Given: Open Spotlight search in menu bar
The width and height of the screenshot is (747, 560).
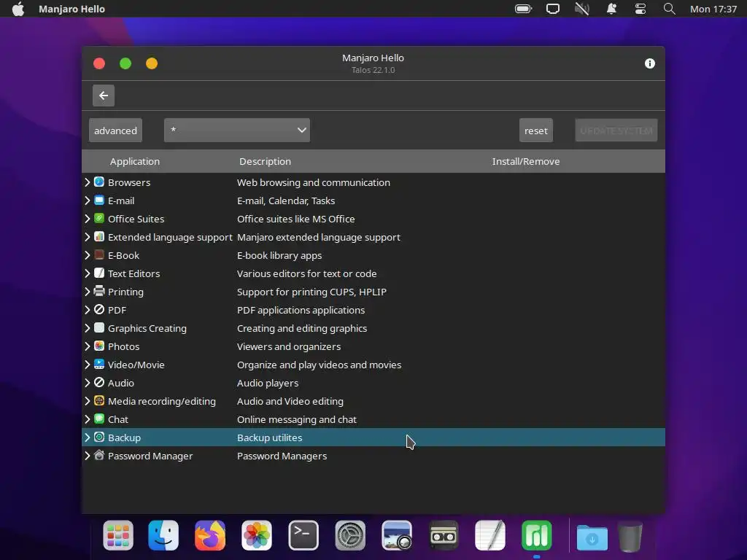Looking at the screenshot, I should pos(670,9).
